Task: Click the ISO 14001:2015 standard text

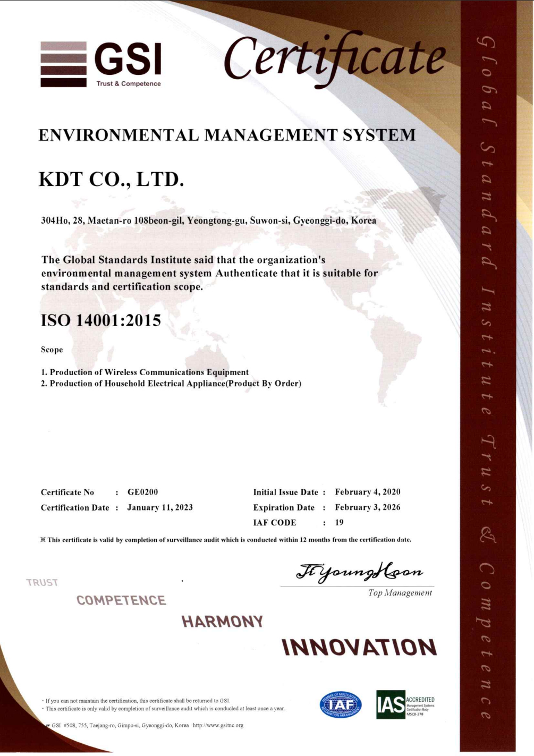Action: click(x=101, y=320)
